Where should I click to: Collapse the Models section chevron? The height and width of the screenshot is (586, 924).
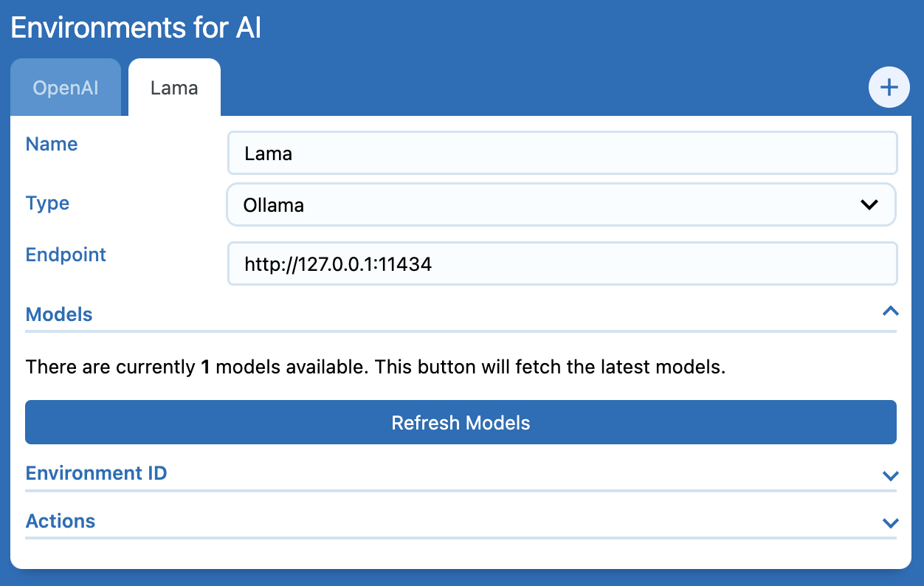(x=889, y=311)
